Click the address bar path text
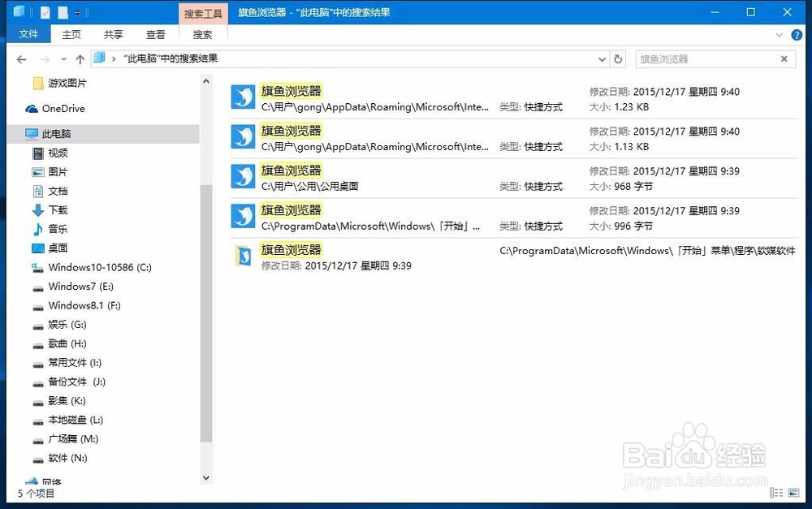812x509 pixels. pos(171,58)
